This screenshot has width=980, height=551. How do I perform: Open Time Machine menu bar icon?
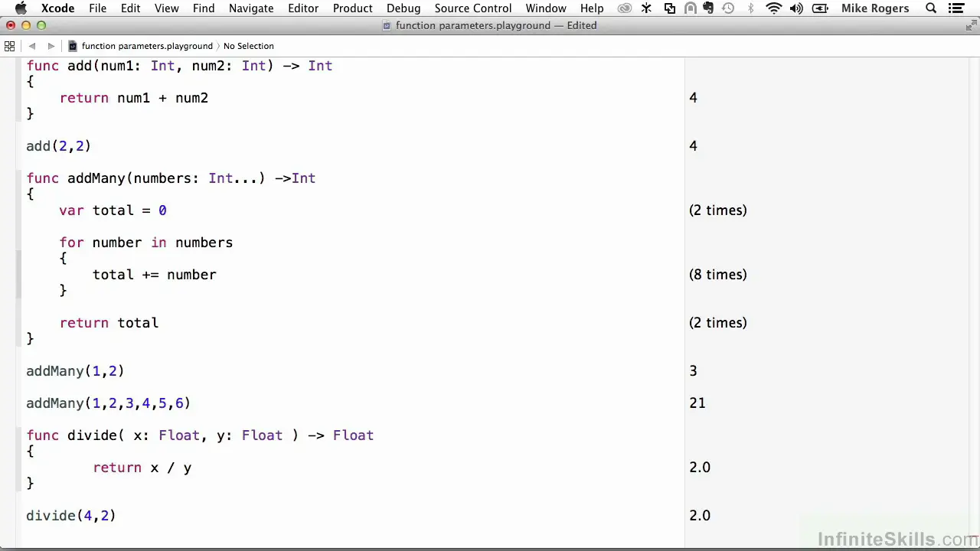(x=728, y=8)
